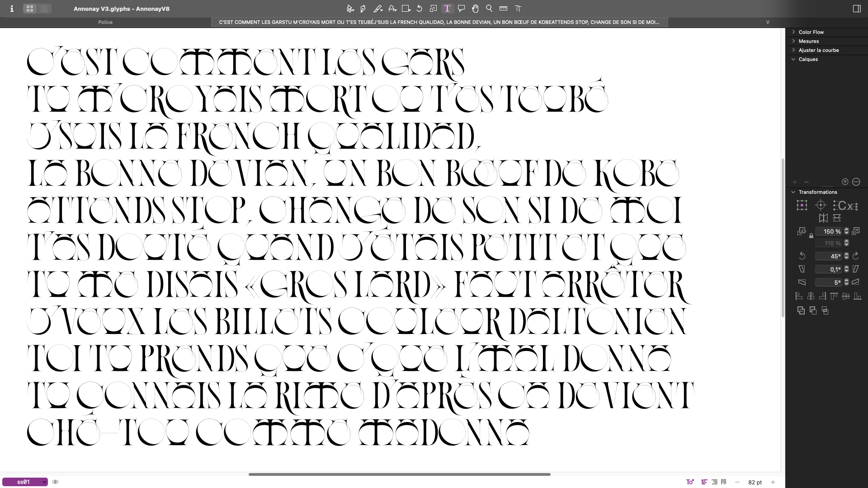Click rotate clockwise button in Transformations
Viewport: 868px width, 488px height.
(x=855, y=256)
